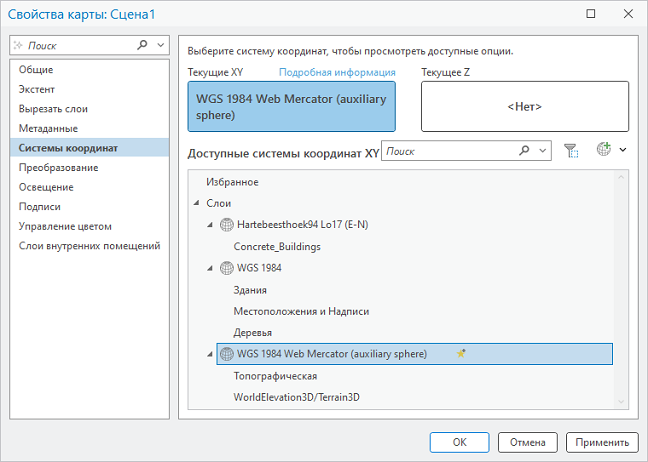
Task: Click the globe icon next to Hartebeesthoek94 Lo17
Action: click(x=226, y=225)
